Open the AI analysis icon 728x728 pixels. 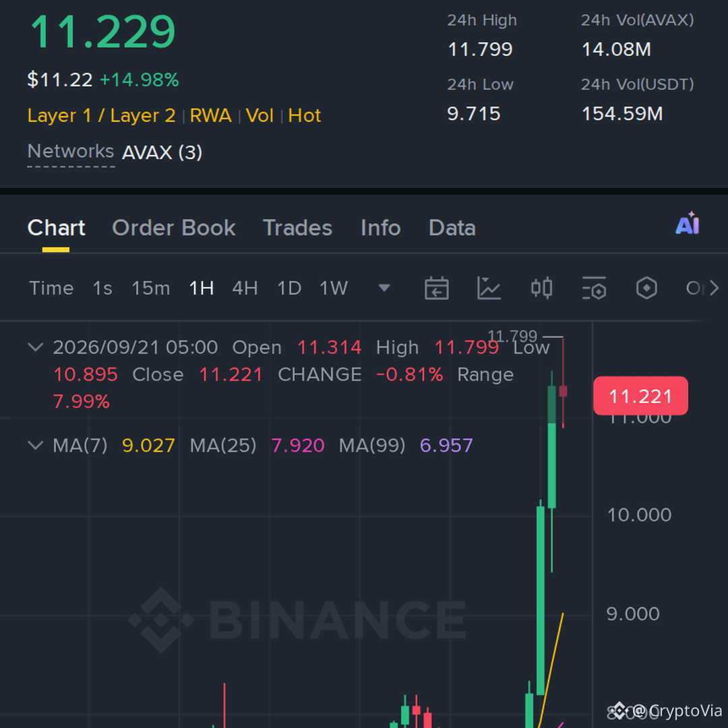click(x=688, y=224)
